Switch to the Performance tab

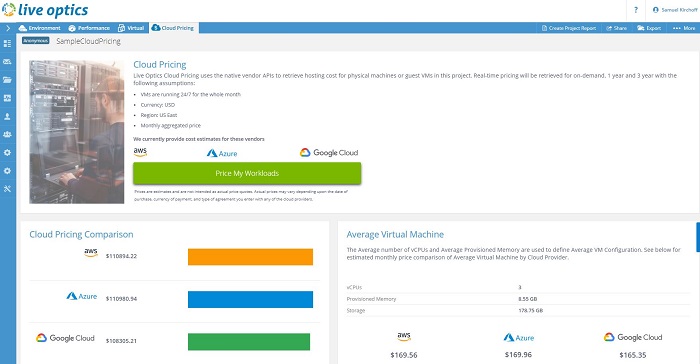[89, 28]
